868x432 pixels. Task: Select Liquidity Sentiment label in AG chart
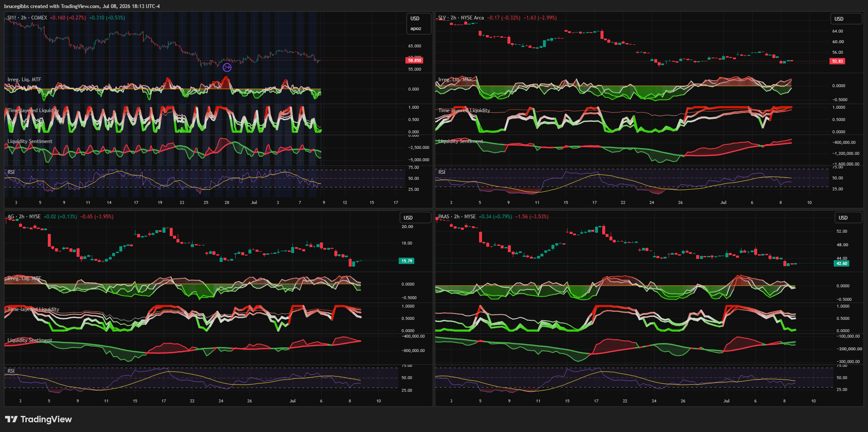tap(30, 340)
